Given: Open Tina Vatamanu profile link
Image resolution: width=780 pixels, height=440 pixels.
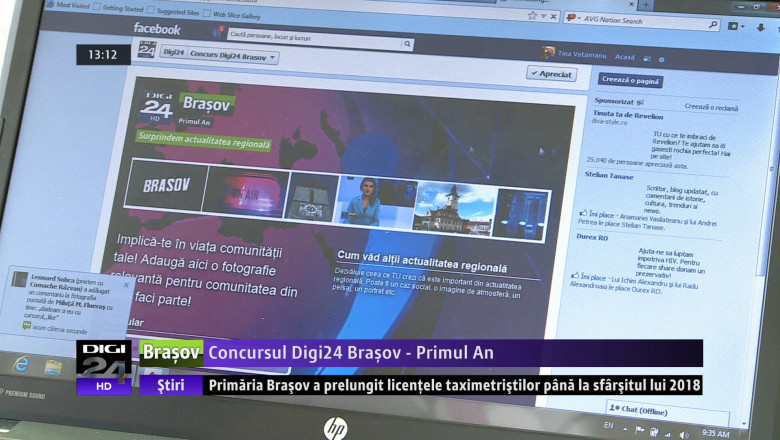Looking at the screenshot, I should coord(582,55).
